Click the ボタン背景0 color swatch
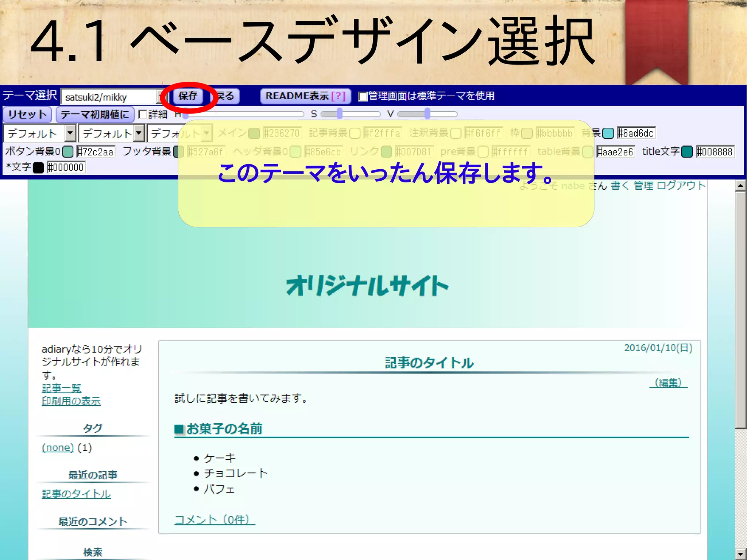 click(68, 151)
